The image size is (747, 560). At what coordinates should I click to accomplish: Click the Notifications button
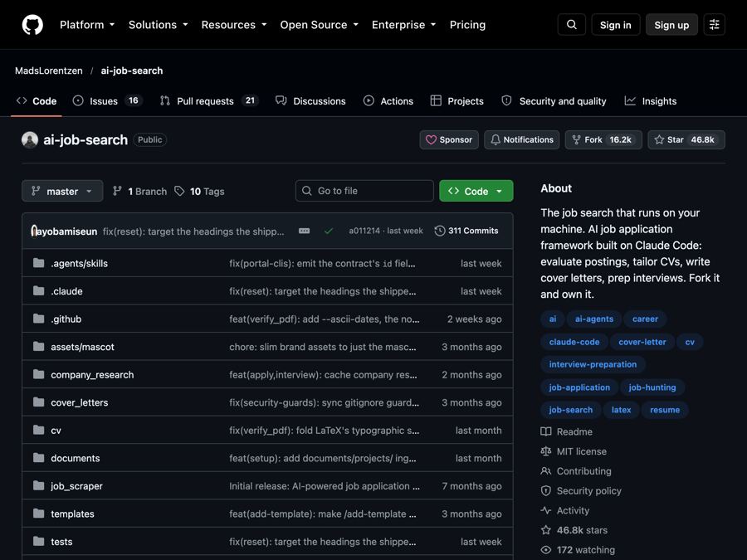[x=522, y=140]
